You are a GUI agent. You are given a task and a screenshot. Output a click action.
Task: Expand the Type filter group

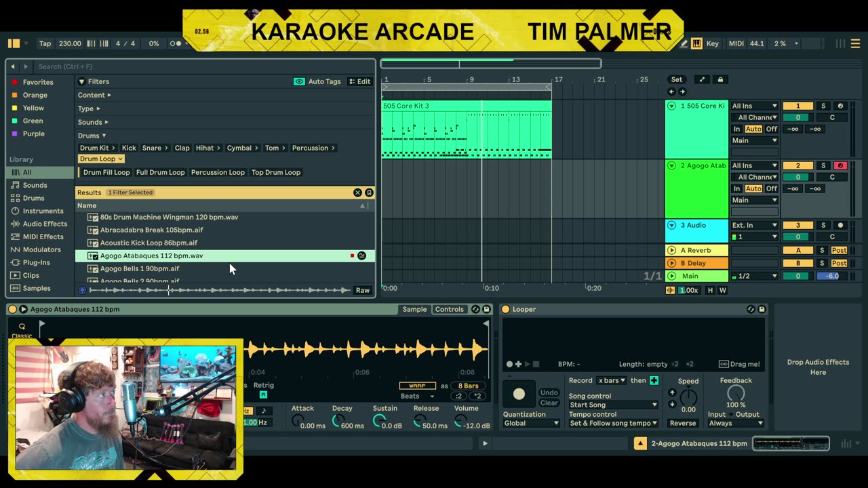(89, 108)
